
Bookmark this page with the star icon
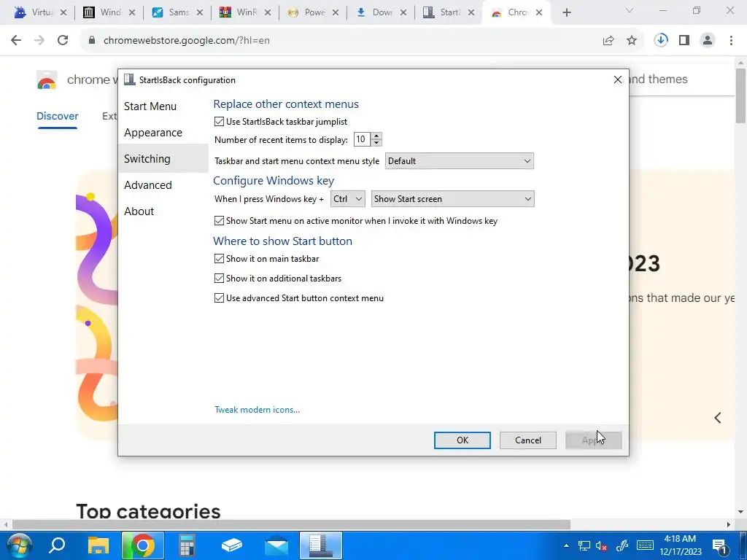coord(632,41)
